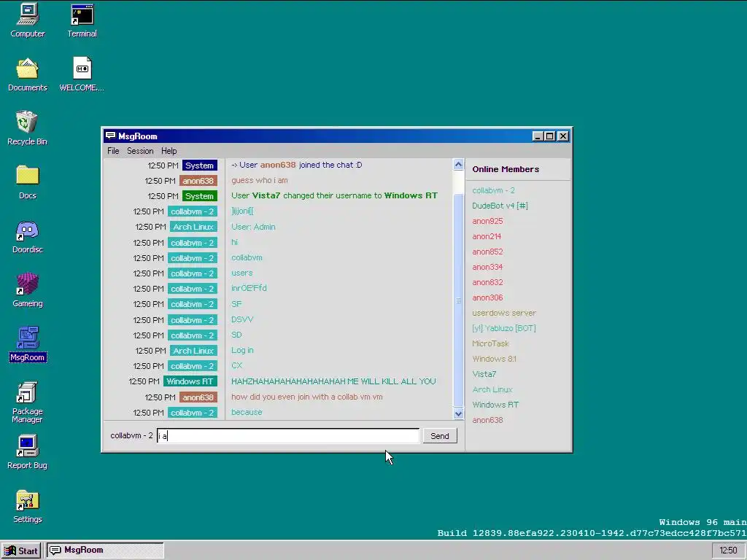The height and width of the screenshot is (560, 747).
Task: Select Windows RT in members list
Action: coord(495,405)
